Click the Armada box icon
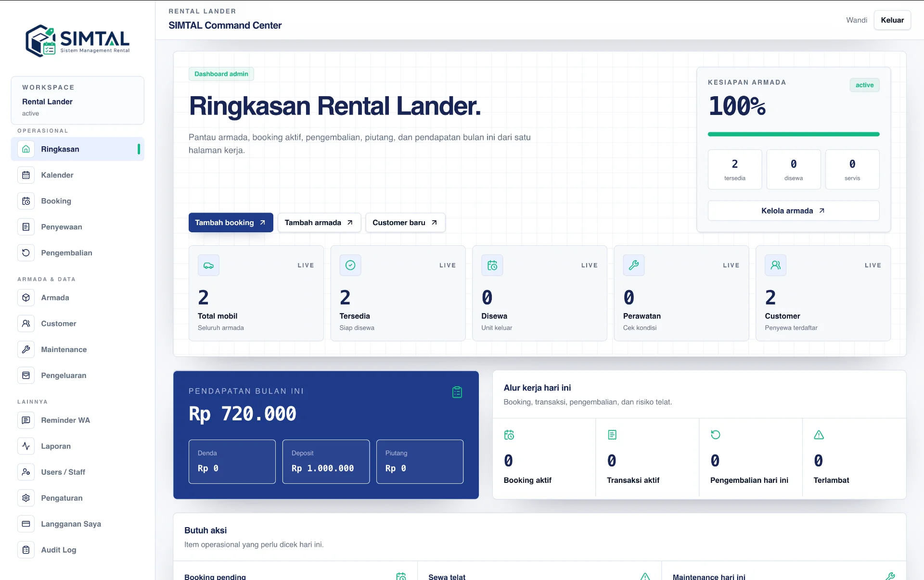924x580 pixels. click(26, 298)
